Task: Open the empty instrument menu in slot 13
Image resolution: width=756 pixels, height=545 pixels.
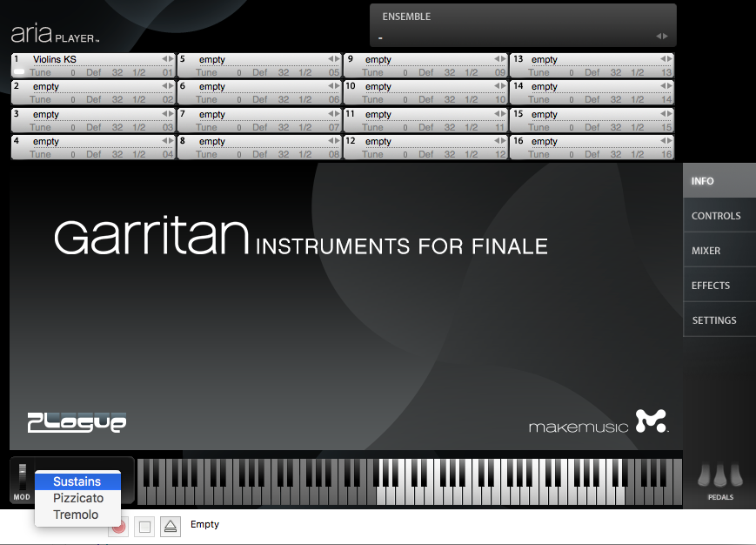Action: coord(545,59)
